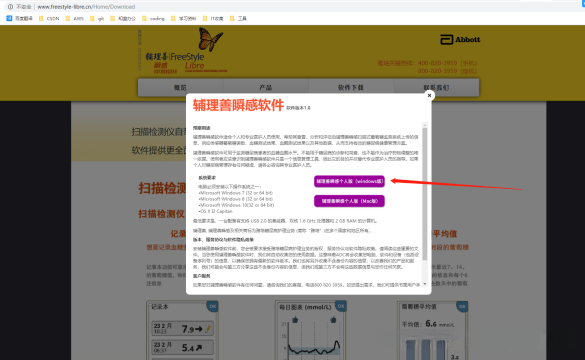
Task: Click the popup's vertical scrollbar thumb
Action: 425,193
